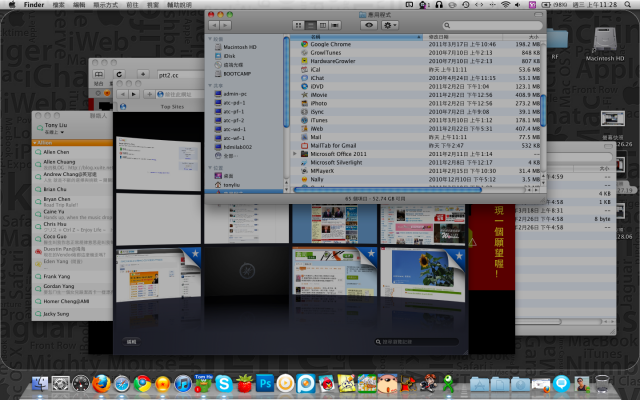
Task: Open Spotlight search in menu bar
Action: [628, 4]
